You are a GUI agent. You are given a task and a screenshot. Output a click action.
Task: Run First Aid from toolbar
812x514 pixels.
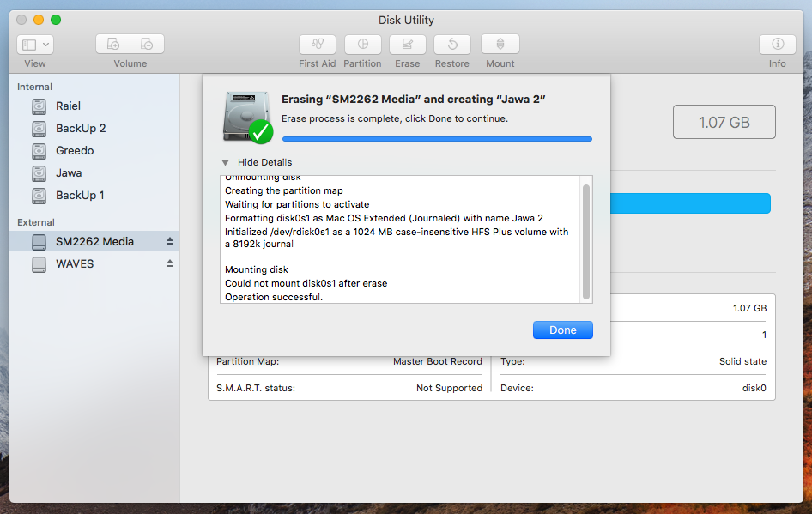pos(318,45)
